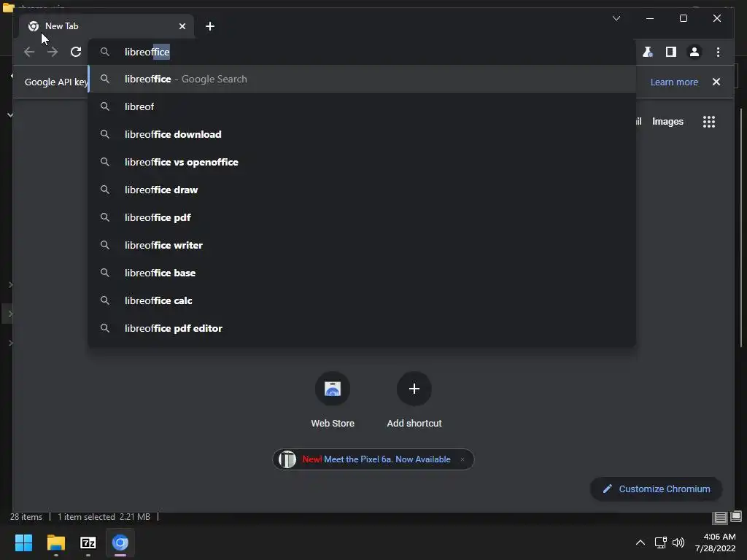Open the experiments flask icon
Screen dimensions: 747x560
click(648, 52)
